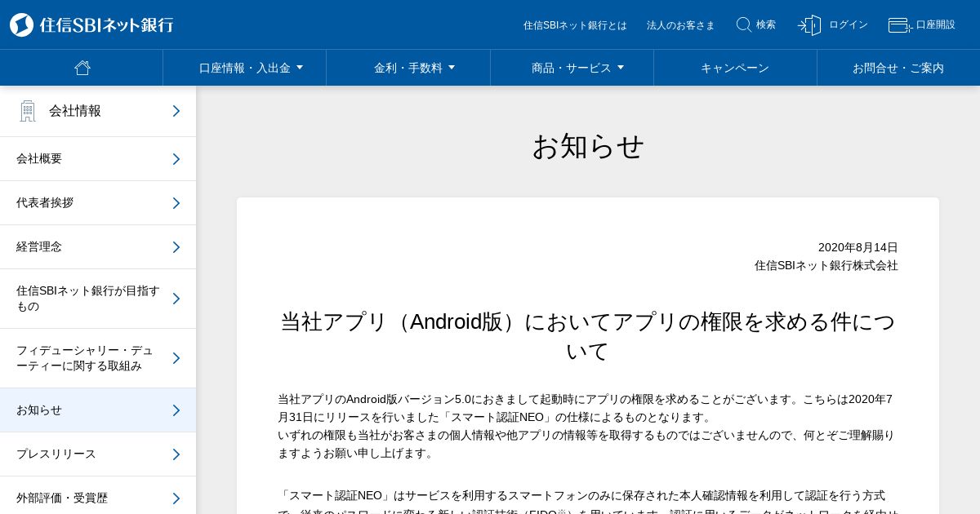Screen dimensions: 980x514
Task: Click 住信SBIネット銀行株式会社 under the date
Action: click(826, 265)
